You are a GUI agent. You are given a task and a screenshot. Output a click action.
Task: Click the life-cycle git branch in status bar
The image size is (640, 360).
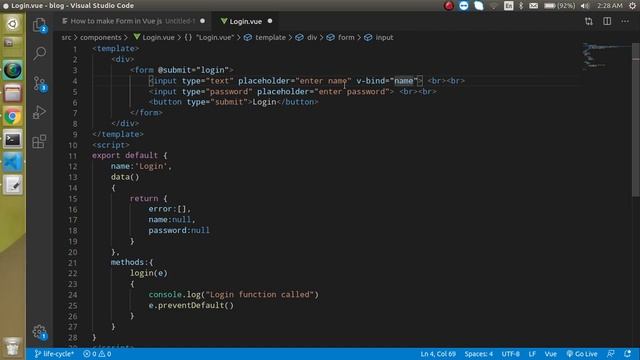click(54, 354)
